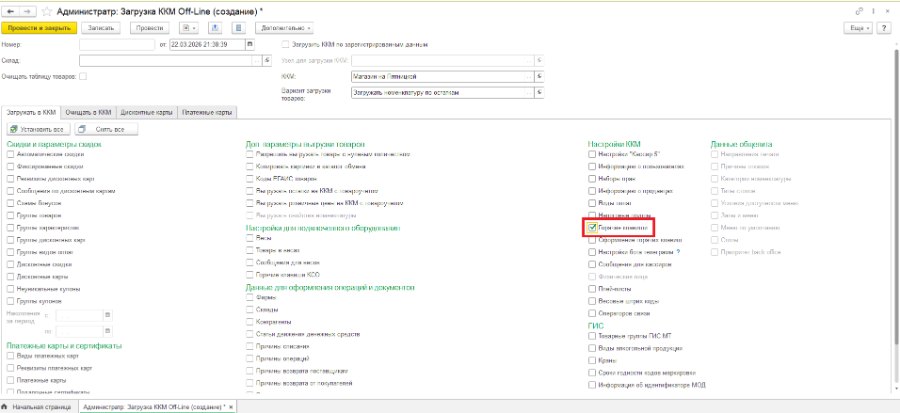Enable Товарные группы ГИС МТ
This screenshot has height=413, width=900.
pos(592,336)
